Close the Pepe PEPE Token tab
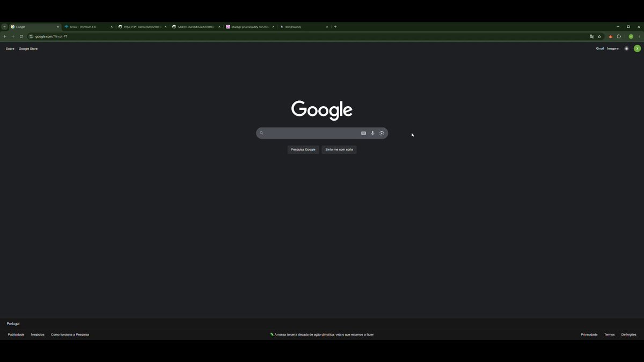 pos(165,26)
